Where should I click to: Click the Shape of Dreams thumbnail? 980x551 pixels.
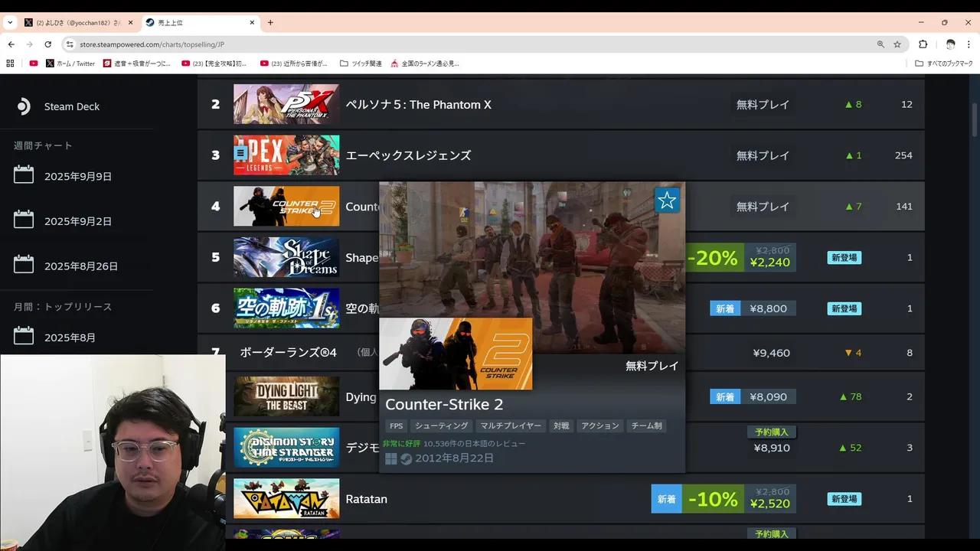(286, 257)
